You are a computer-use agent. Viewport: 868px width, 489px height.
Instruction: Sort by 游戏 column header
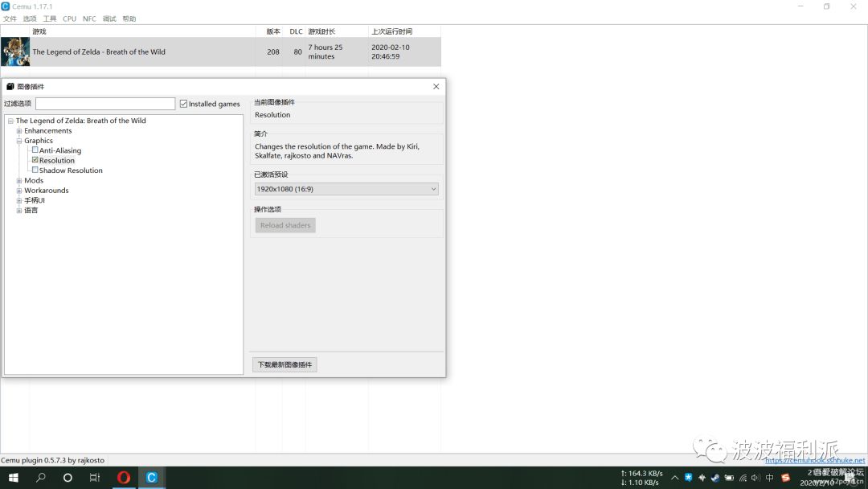pyautogui.click(x=39, y=31)
